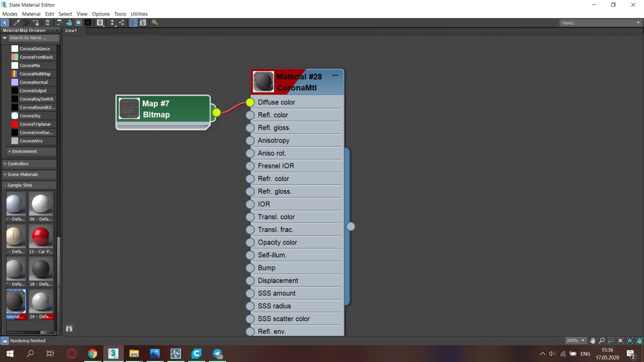The image size is (644, 362).
Task: Click Select by Material icon
Action: point(154,23)
